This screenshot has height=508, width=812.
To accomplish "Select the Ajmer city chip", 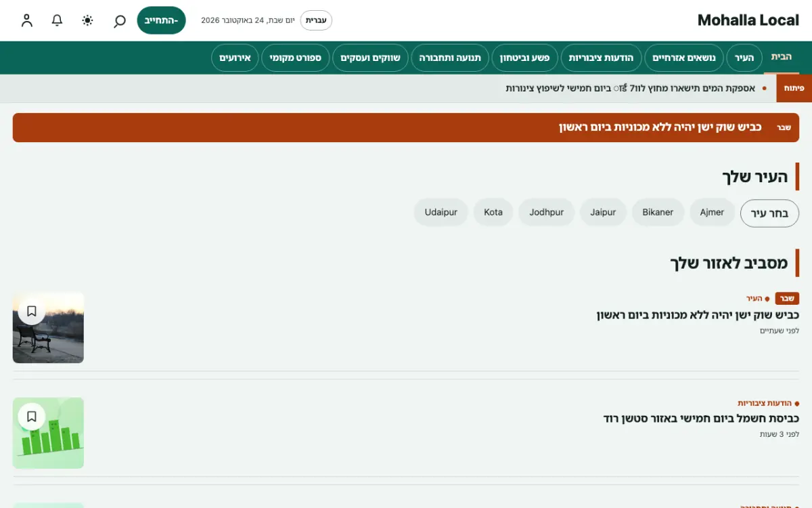I will click(x=712, y=212).
